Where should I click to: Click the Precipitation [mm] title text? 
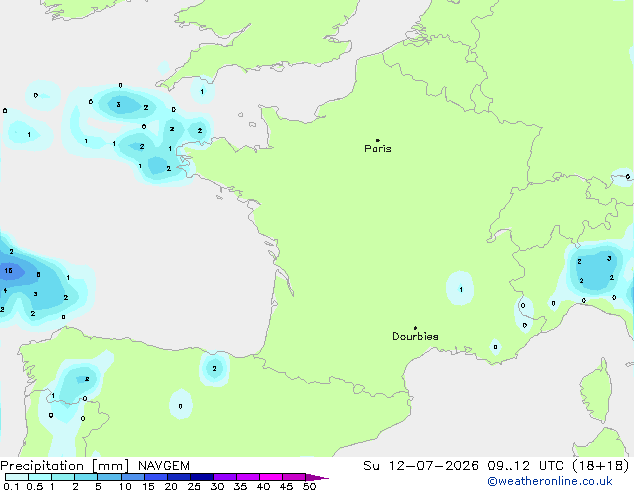pyautogui.click(x=65, y=466)
